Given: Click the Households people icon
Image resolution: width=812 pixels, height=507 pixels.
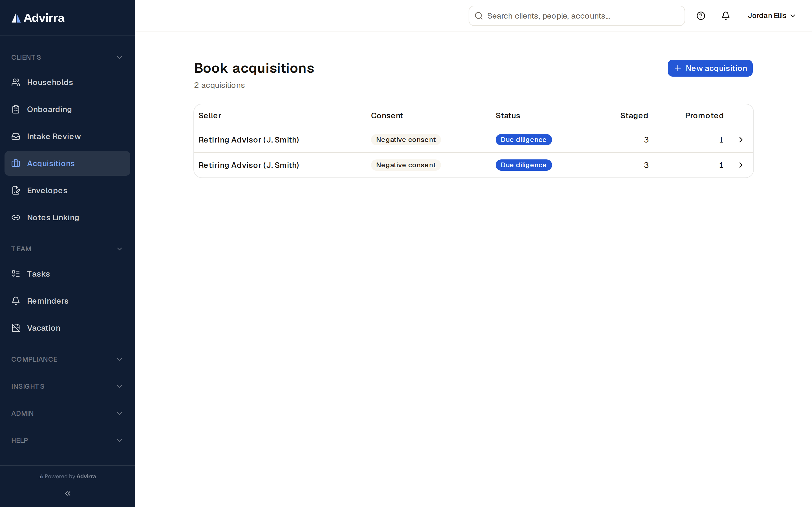Looking at the screenshot, I should point(16,82).
